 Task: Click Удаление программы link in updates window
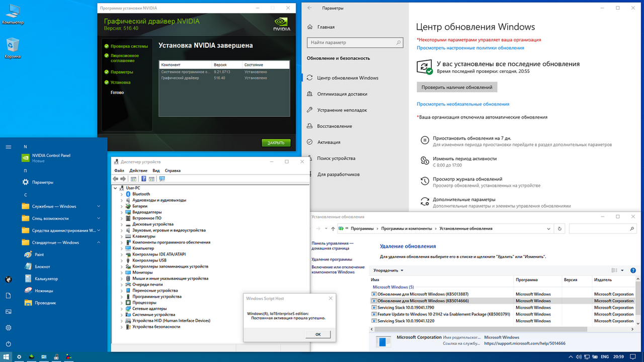(332, 259)
